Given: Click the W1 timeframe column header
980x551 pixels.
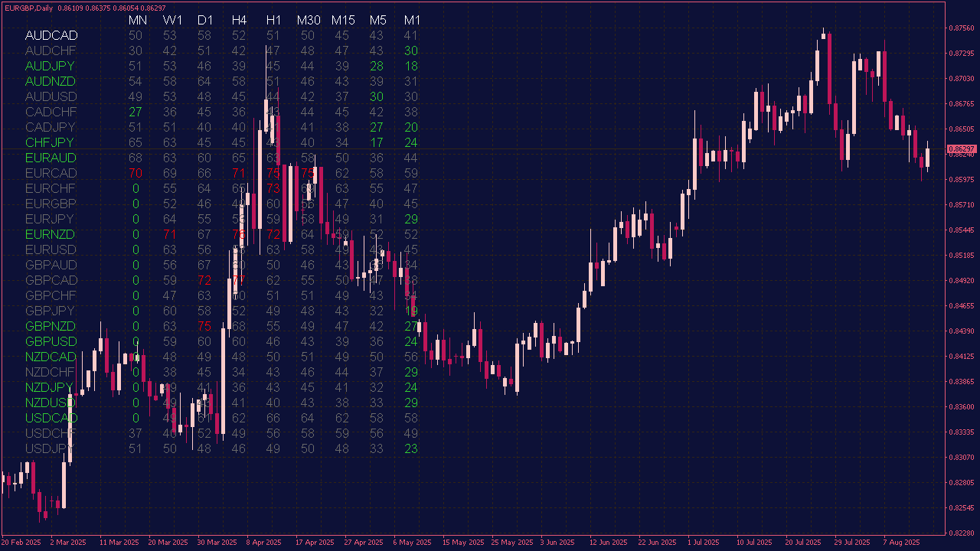Looking at the screenshot, I should coord(173,20).
